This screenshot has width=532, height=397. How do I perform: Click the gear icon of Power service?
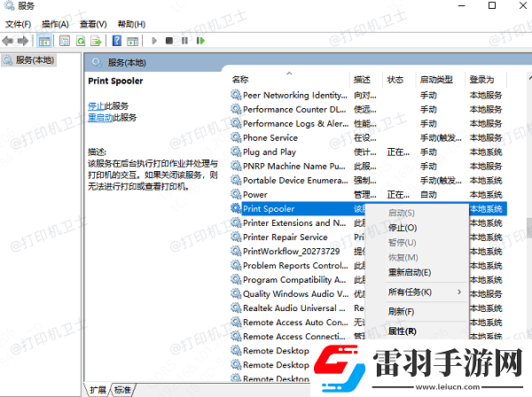tap(236, 194)
